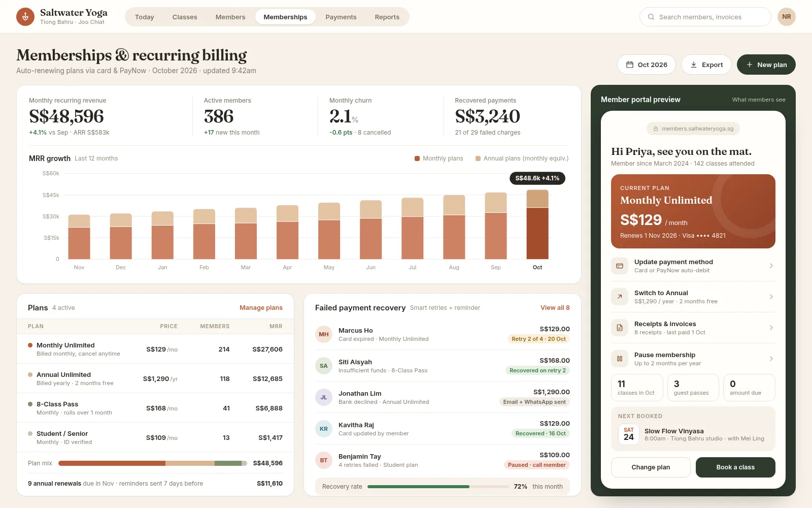This screenshot has height=508, width=812.
Task: Click the card icon for Update payment method
Action: [x=620, y=266]
